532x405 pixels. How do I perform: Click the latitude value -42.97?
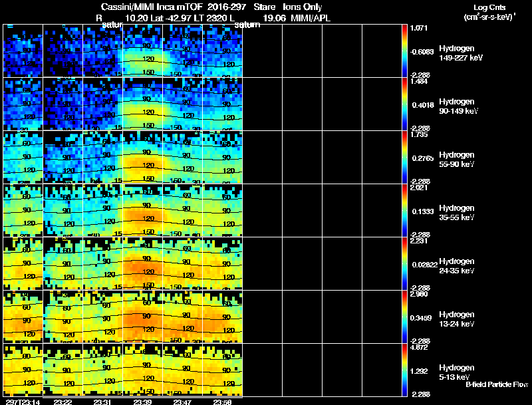178,18
